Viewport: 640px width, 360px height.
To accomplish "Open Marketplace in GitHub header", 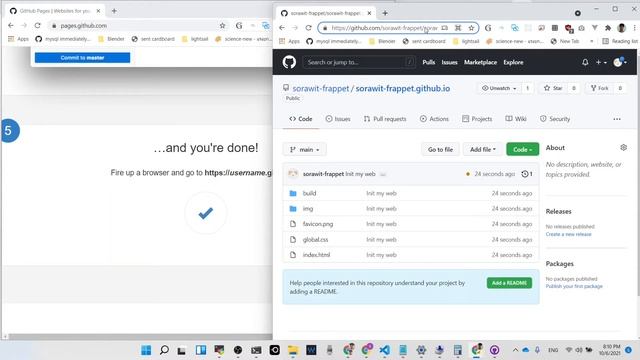I will point(480,62).
